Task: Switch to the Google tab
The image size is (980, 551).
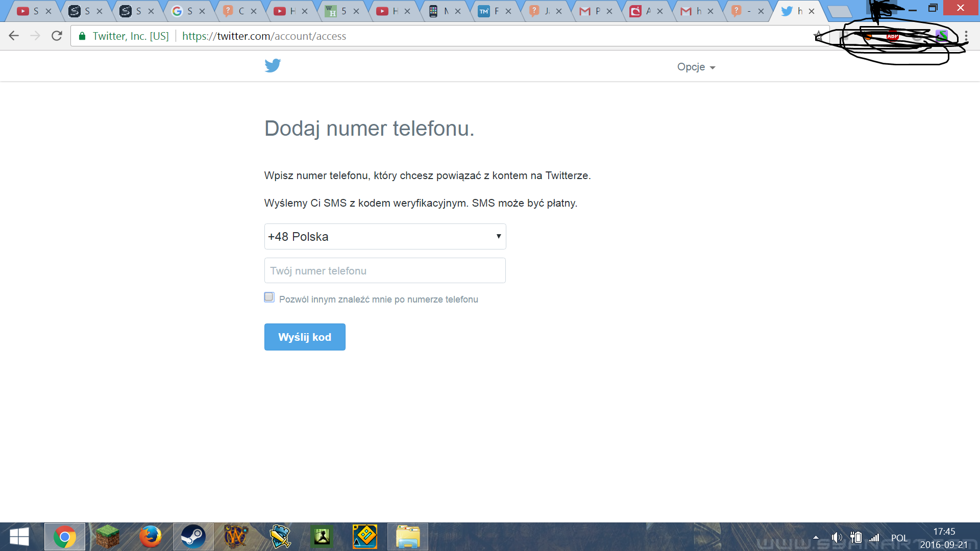Action: coord(183,11)
